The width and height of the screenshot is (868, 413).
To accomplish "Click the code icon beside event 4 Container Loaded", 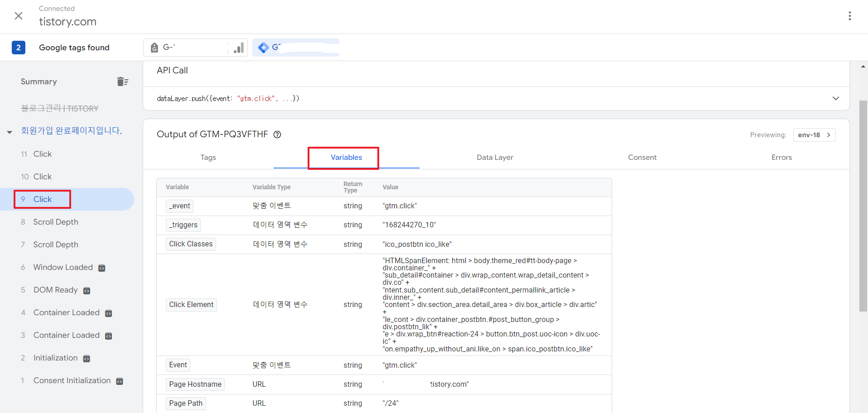I will pos(109,313).
